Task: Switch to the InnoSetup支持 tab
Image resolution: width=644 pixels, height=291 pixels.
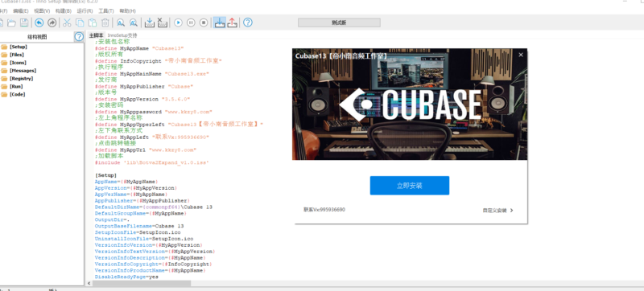Action: (122, 35)
